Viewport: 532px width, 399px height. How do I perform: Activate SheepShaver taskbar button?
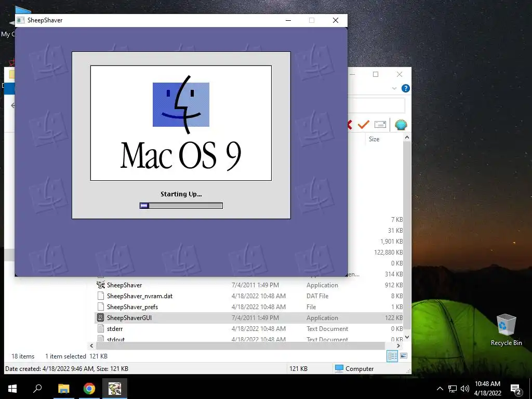pyautogui.click(x=115, y=389)
